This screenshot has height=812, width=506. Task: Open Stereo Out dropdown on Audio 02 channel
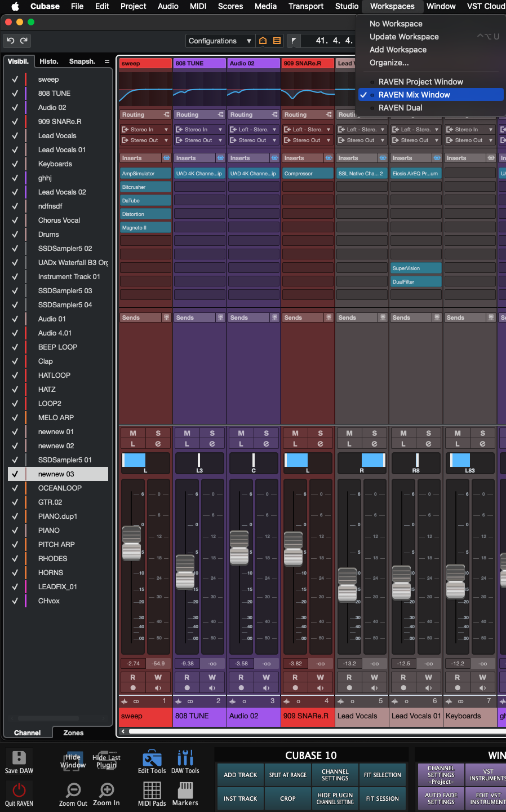[x=253, y=140]
